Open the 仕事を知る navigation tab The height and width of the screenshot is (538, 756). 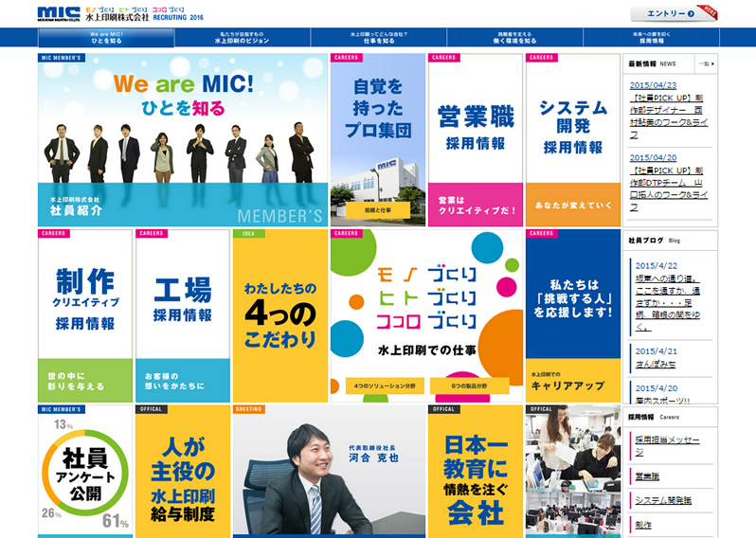click(379, 38)
